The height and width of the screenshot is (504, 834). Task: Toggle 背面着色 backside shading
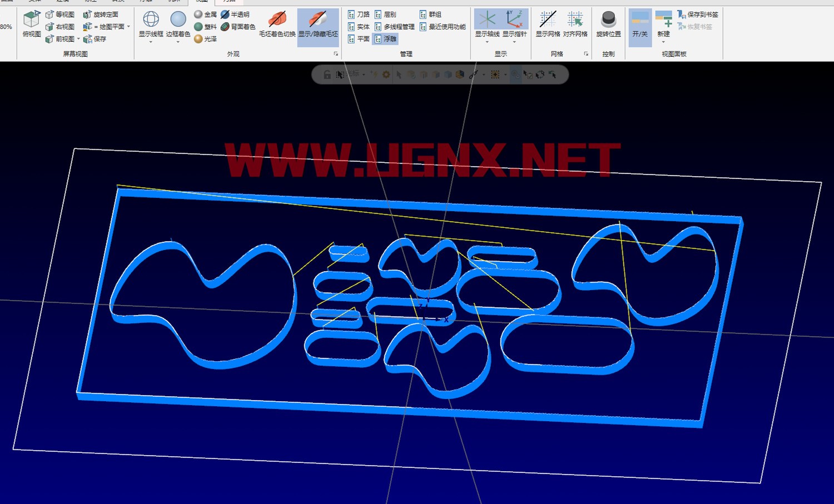238,27
